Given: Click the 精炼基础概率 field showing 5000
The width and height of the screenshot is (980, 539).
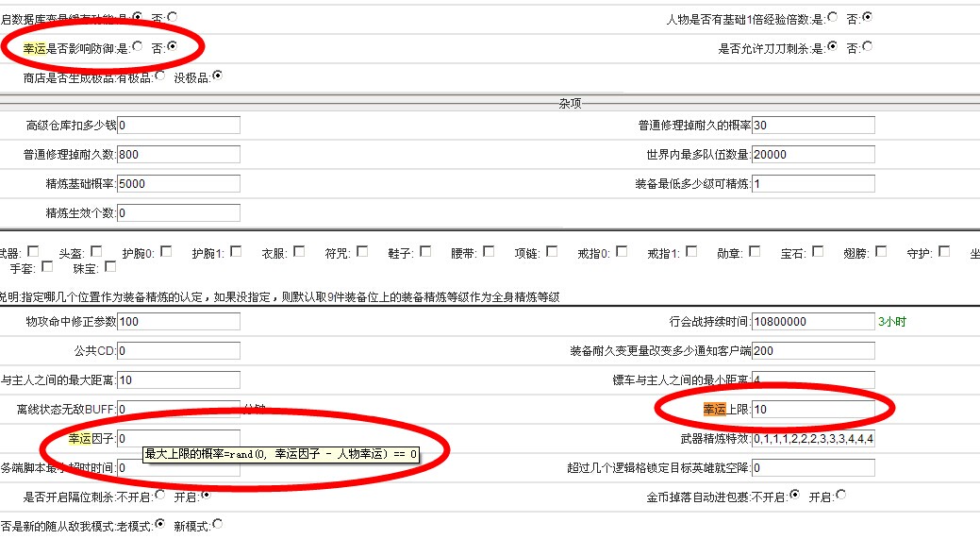Looking at the screenshot, I should [x=179, y=184].
